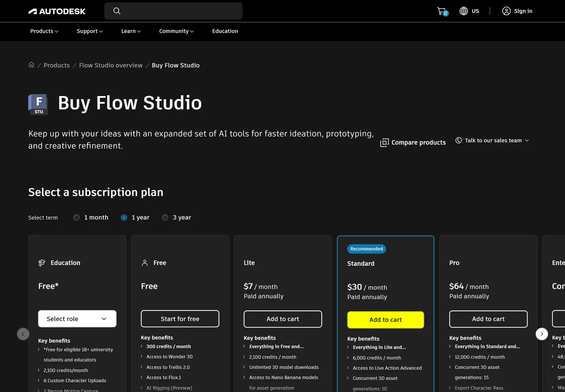Click the Standard plan title
Screen dimensions: 565x392
[x=361, y=264]
